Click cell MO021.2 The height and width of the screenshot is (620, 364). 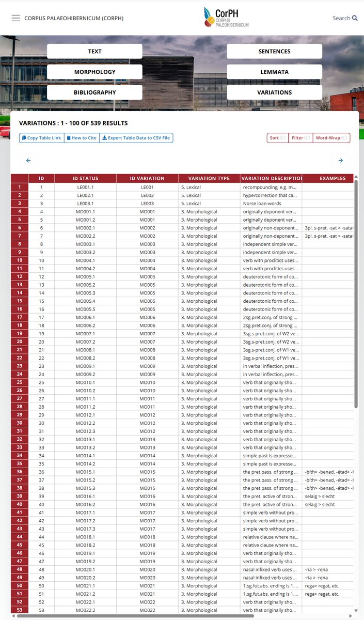point(85,594)
